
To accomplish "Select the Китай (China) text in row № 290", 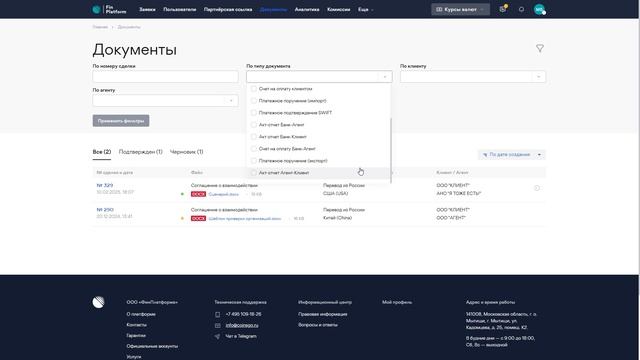I will (x=337, y=218).
